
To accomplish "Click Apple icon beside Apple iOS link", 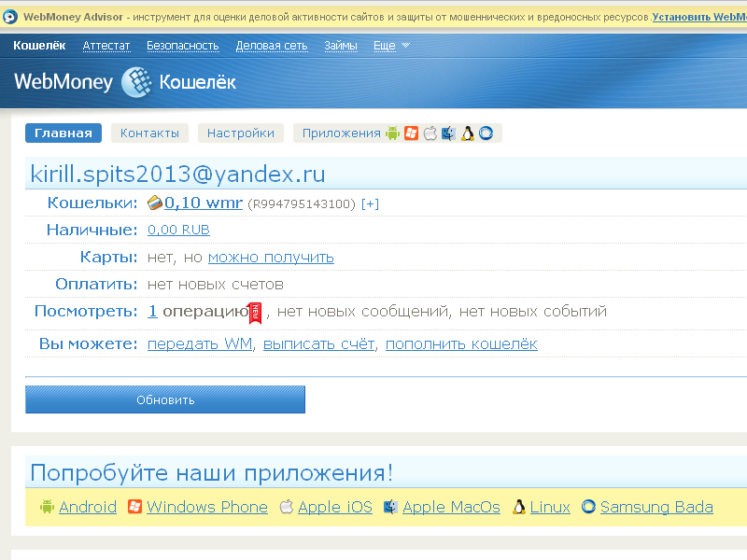I will click(x=287, y=507).
